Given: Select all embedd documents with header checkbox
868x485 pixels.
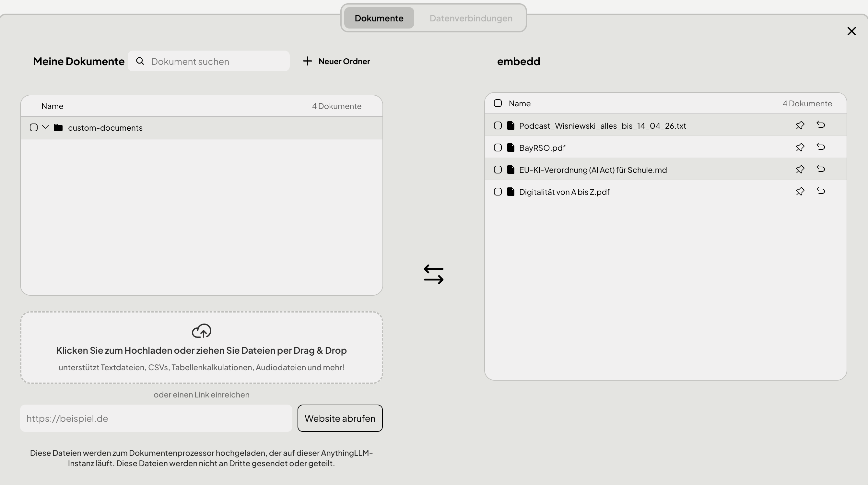Looking at the screenshot, I should click(498, 103).
